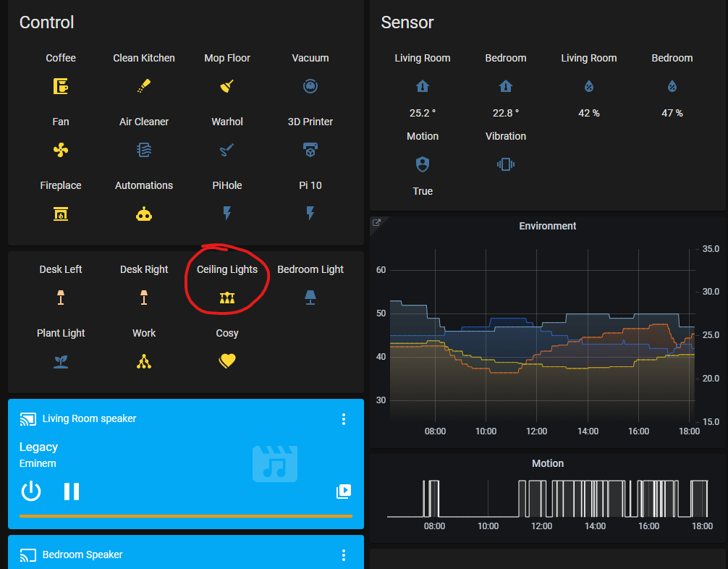Turn on the Fan
The width and height of the screenshot is (728, 569).
61,150
